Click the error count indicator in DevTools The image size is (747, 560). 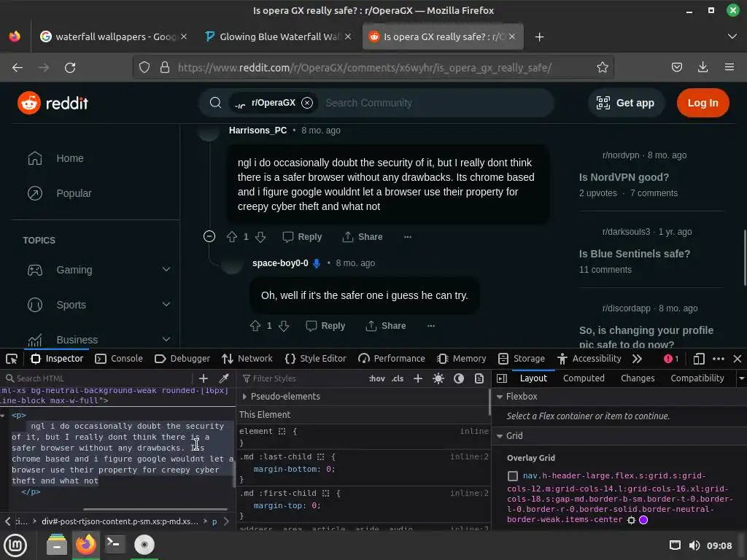click(671, 359)
